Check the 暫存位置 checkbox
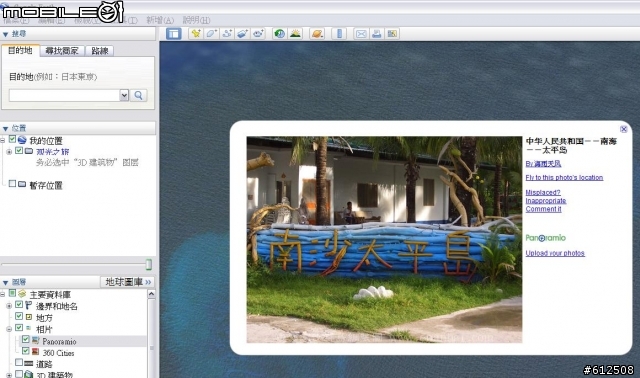The width and height of the screenshot is (640, 378). click(x=12, y=184)
